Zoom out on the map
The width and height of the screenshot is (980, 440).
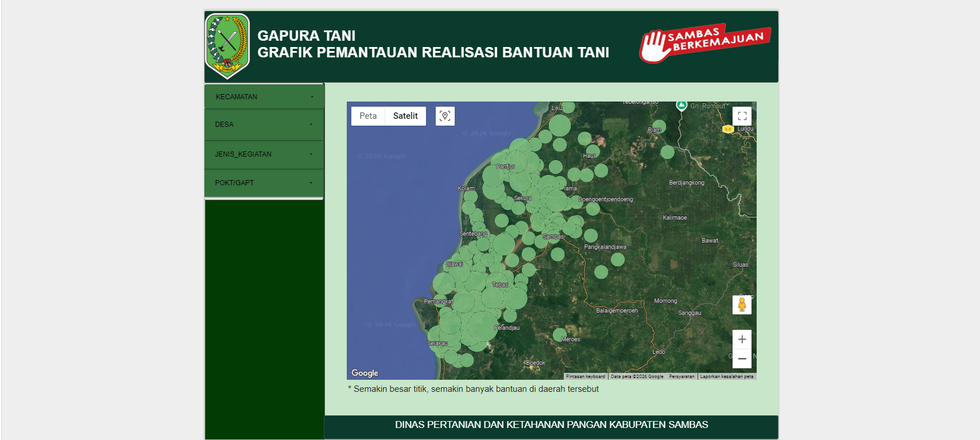[742, 359]
